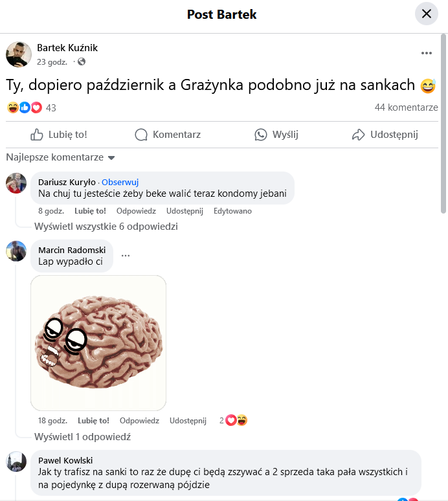Image resolution: width=448 pixels, height=501 pixels.
Task: Open the brain GIF image
Action: click(x=98, y=343)
